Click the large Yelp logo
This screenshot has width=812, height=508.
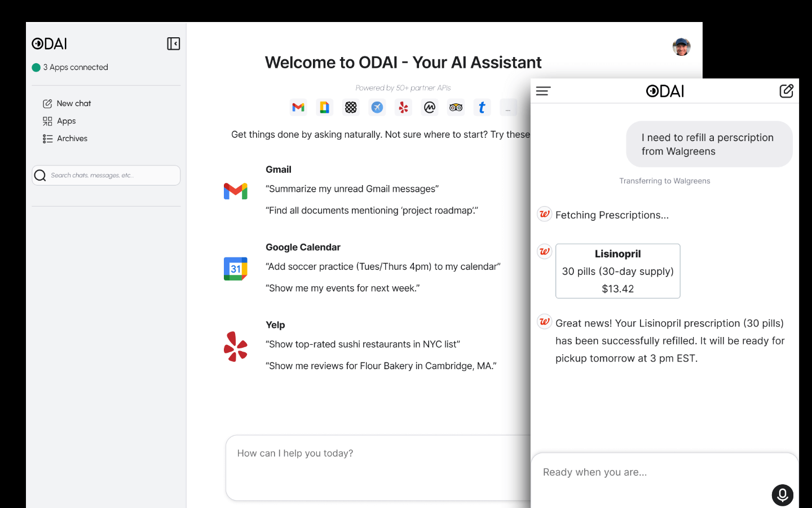[x=236, y=346]
